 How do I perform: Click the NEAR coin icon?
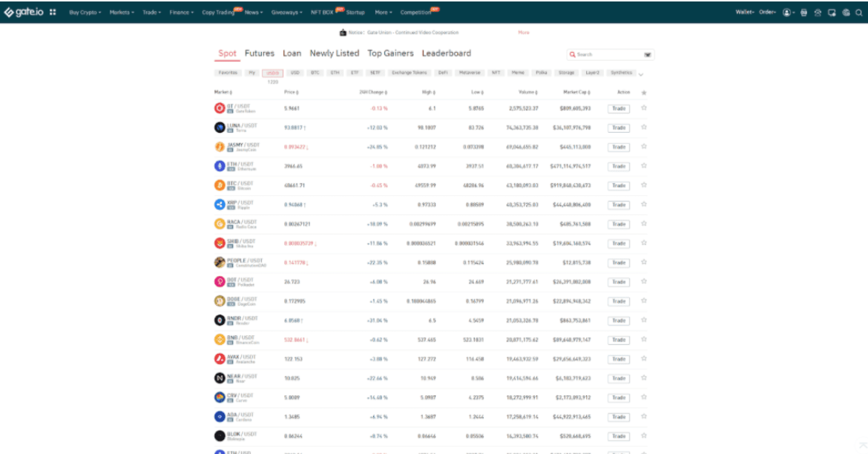pyautogui.click(x=220, y=378)
